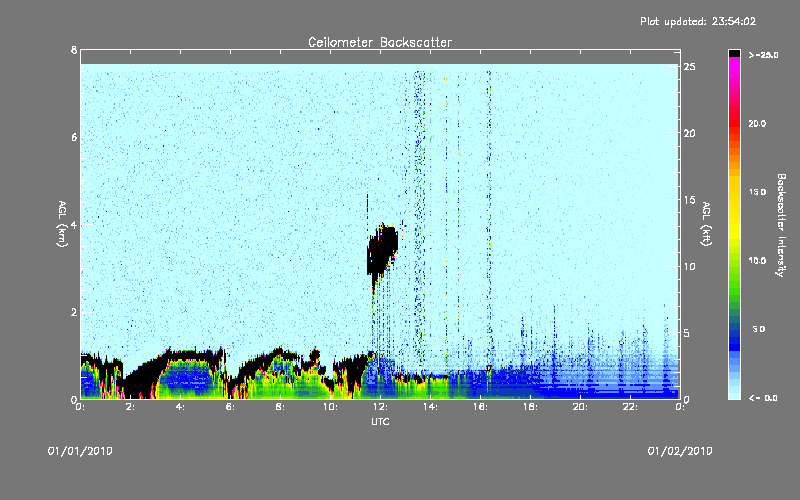Click the '8:' UTC tick label
Viewport: 800px width, 500px height.
click(x=280, y=407)
